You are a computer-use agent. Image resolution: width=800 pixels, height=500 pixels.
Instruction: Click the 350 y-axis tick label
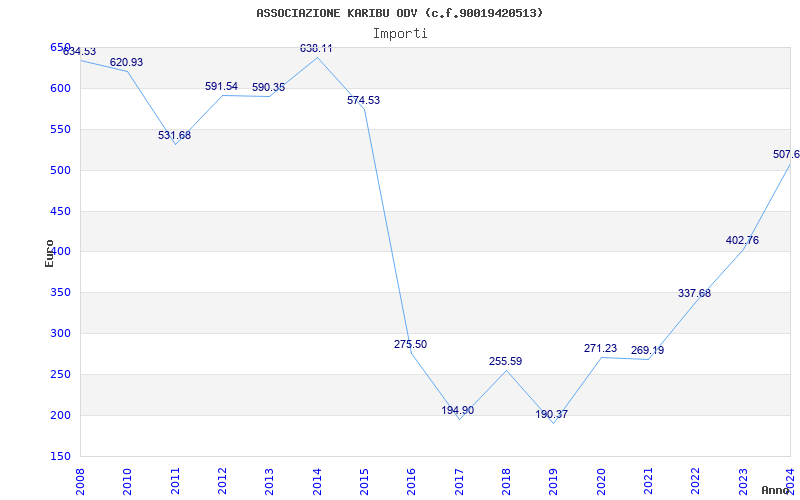tap(60, 293)
